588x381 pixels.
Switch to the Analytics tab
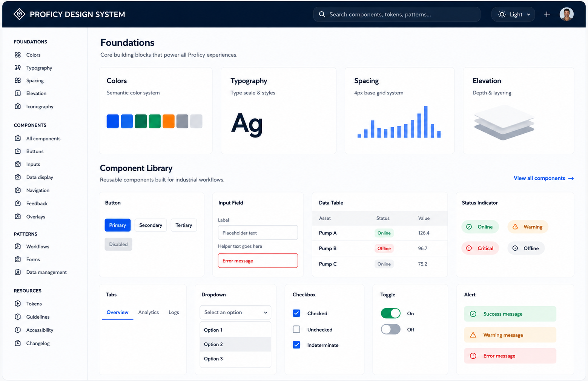click(148, 312)
